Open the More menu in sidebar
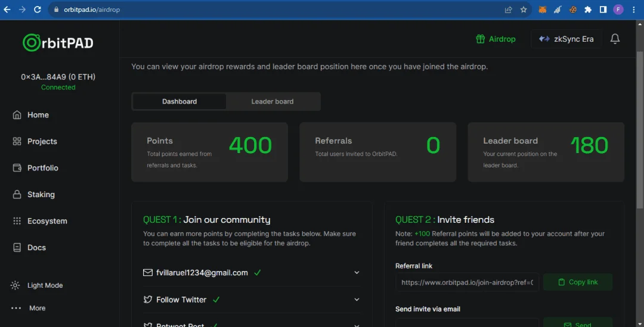This screenshot has height=327, width=644. coord(29,308)
